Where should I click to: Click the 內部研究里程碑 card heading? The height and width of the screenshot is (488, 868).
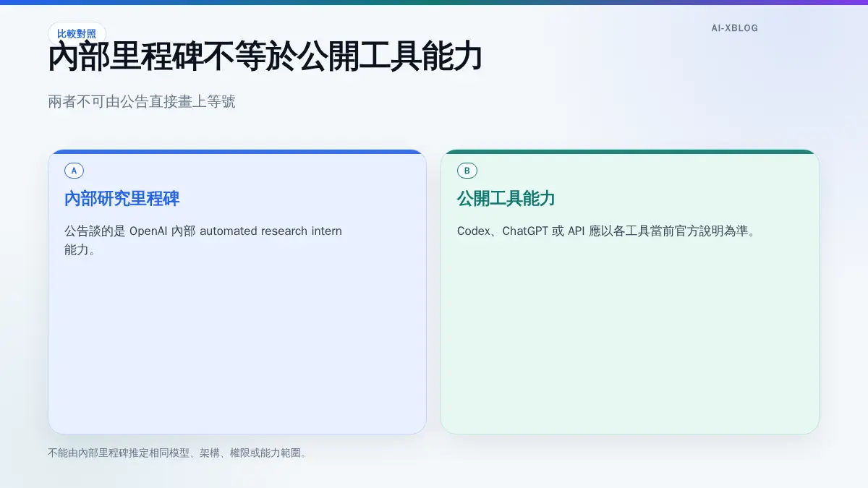point(122,199)
